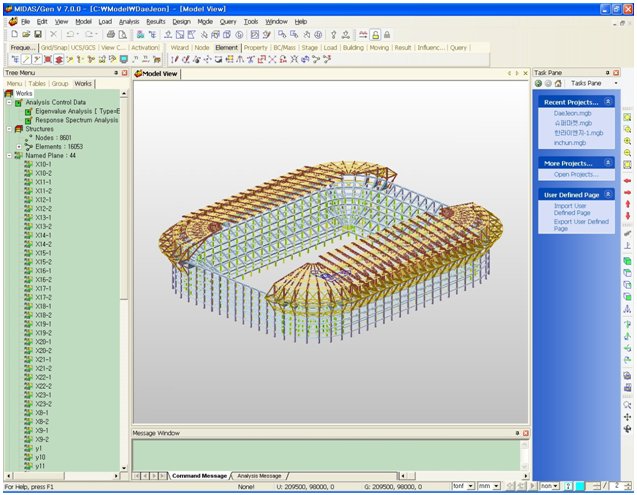Viewport: 637px width, 495px height.
Task: Collapse the User Defined Page section
Action: point(609,194)
